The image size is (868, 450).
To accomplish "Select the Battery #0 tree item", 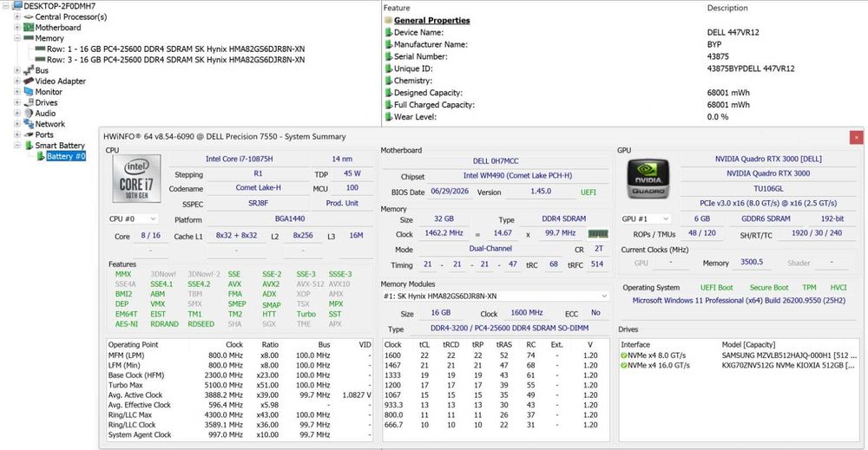I will coord(66,156).
